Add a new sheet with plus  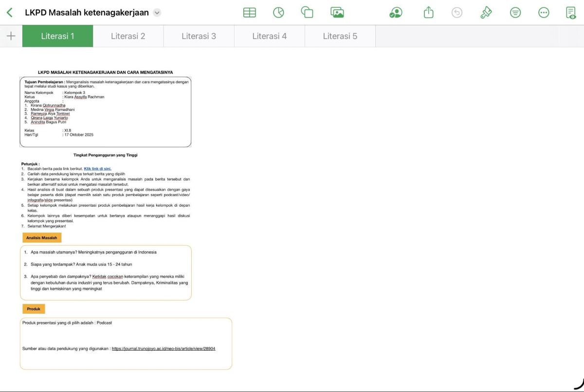tap(11, 36)
